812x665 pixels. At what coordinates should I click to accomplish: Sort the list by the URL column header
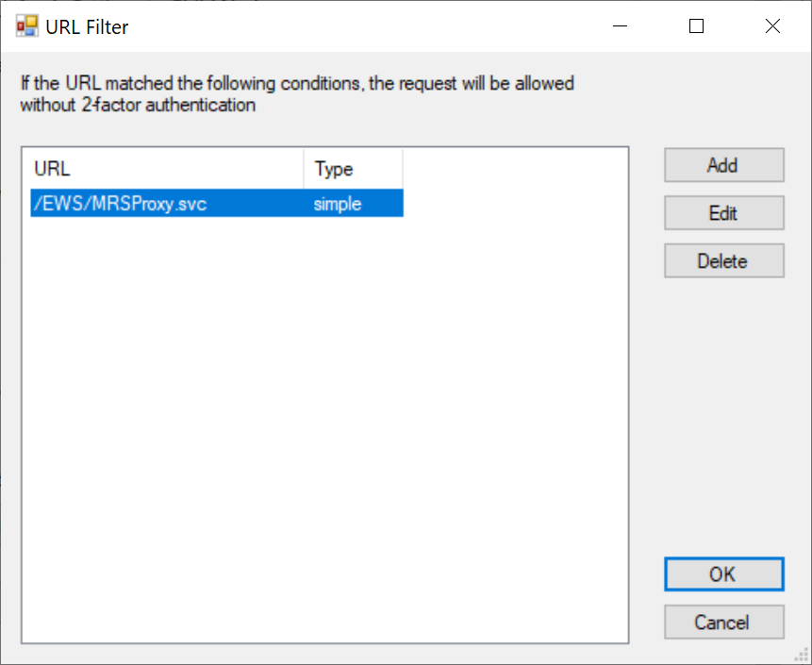(x=166, y=170)
